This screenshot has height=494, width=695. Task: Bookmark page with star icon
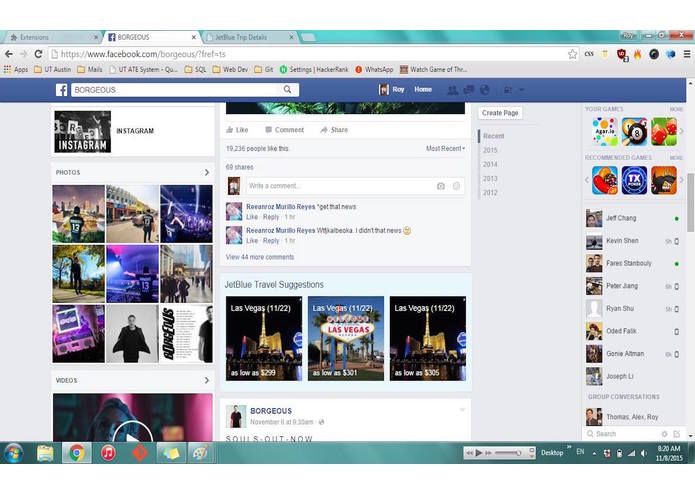pyautogui.click(x=572, y=54)
